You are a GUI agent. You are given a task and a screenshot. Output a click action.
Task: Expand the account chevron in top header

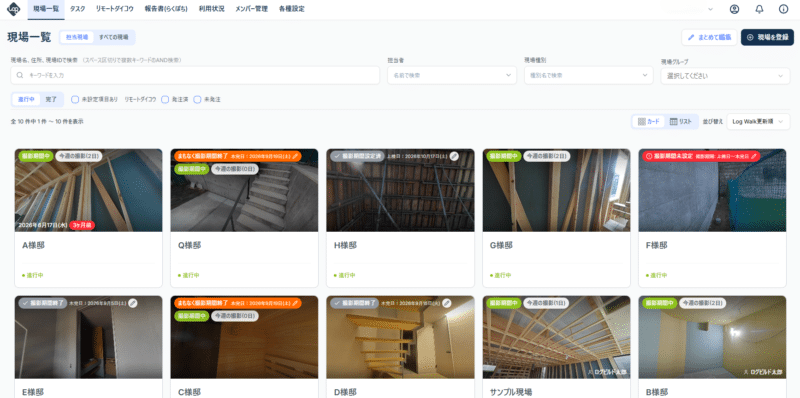pyautogui.click(x=711, y=9)
